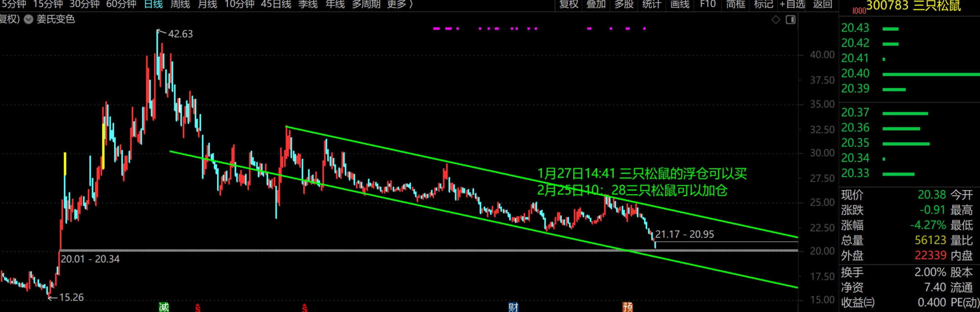The width and height of the screenshot is (980, 312).
Task: Click the 42.63 high price label
Action: coord(180,34)
